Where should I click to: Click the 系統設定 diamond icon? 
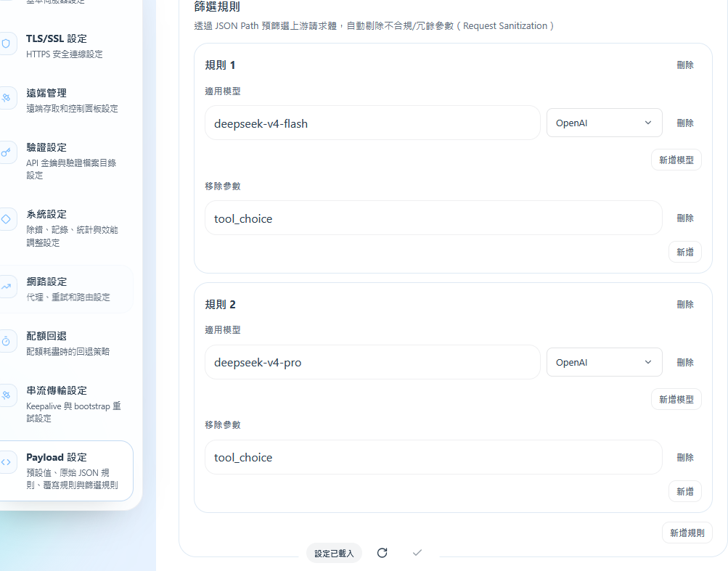[6, 219]
